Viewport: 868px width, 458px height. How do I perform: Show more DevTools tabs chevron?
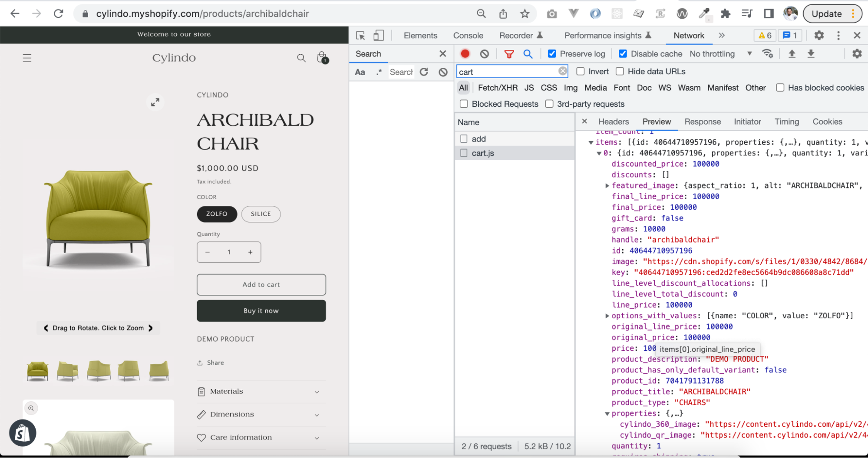(x=722, y=36)
